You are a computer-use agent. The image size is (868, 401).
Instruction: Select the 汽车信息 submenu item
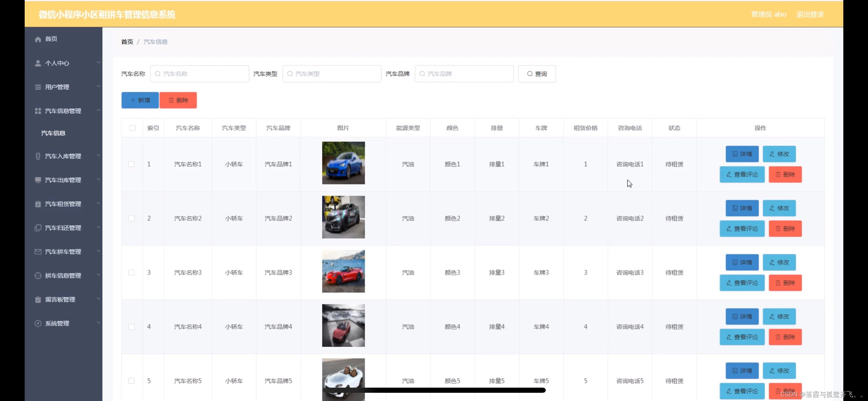tap(53, 133)
